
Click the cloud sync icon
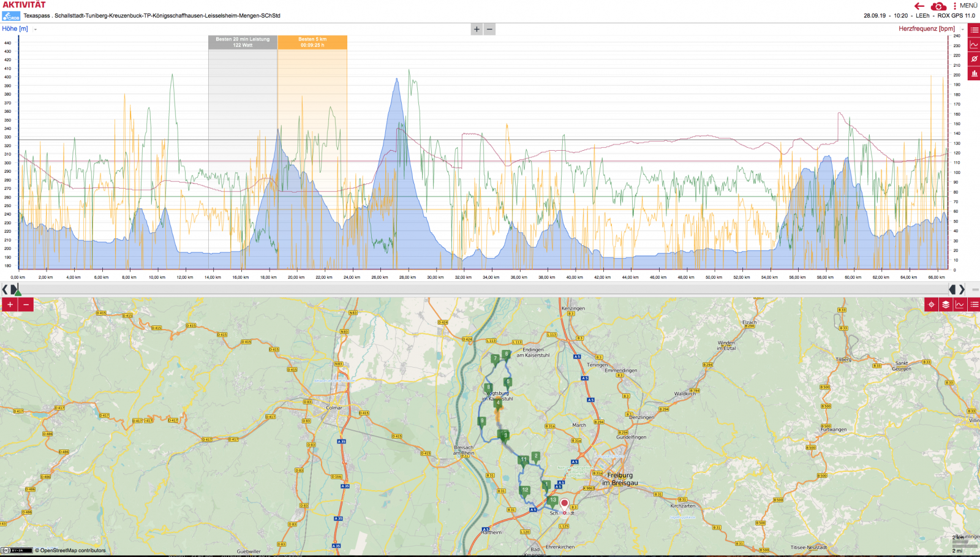click(938, 6)
